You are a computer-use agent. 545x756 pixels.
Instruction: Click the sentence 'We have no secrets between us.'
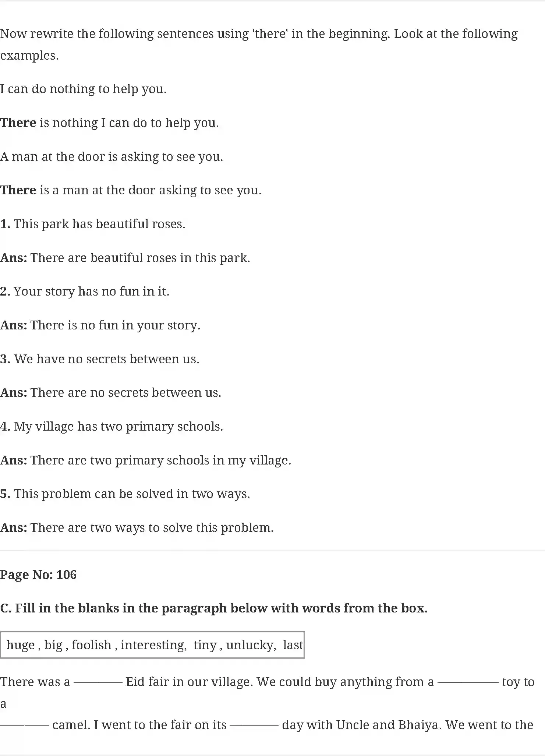point(106,359)
